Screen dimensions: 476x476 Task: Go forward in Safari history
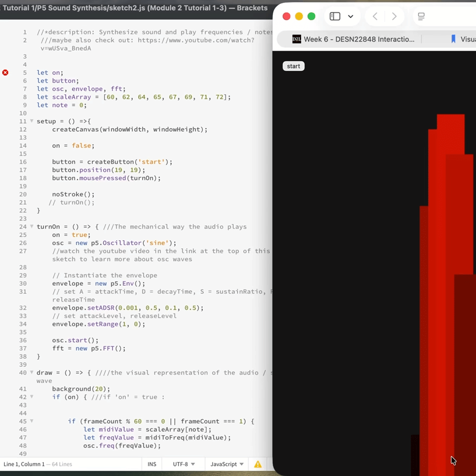pos(394,16)
